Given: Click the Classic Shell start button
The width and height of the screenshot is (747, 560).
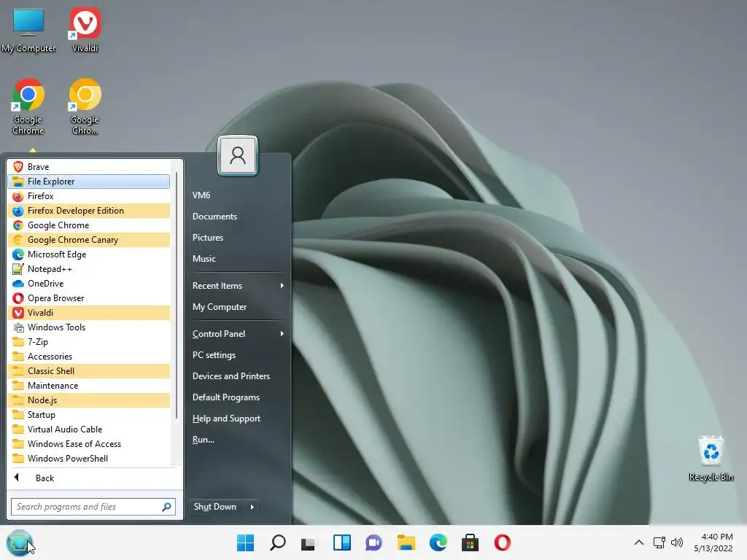Looking at the screenshot, I should (19, 542).
